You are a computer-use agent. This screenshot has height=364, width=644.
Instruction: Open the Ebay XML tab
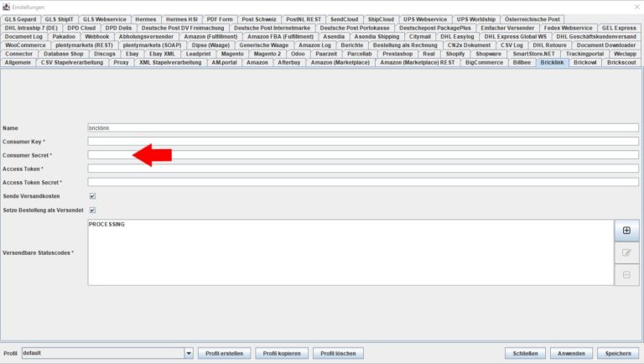(162, 54)
